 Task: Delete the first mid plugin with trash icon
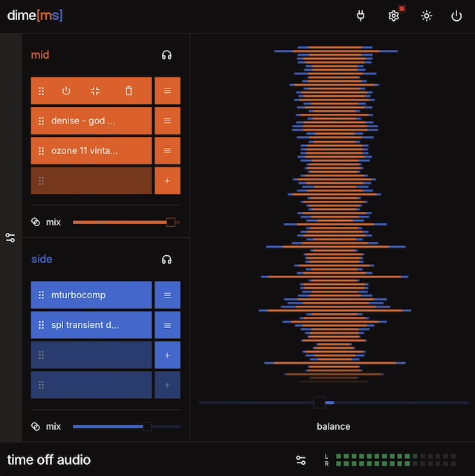(129, 91)
